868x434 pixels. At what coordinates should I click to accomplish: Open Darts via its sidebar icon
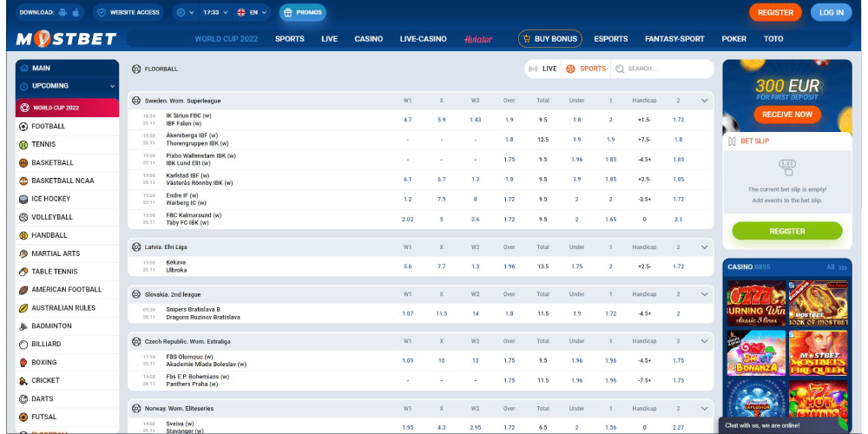pyautogui.click(x=23, y=398)
